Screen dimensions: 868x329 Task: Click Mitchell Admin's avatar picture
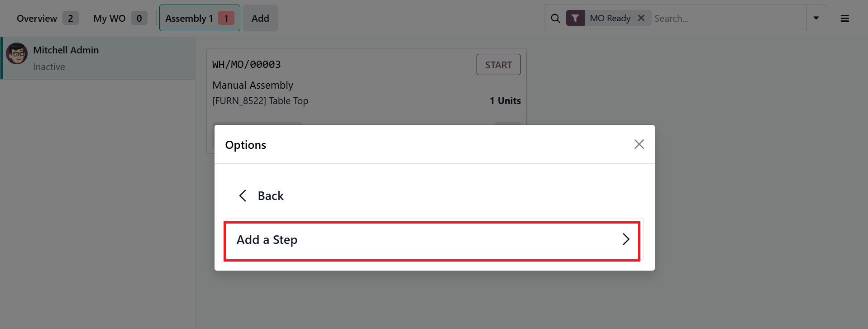[17, 54]
